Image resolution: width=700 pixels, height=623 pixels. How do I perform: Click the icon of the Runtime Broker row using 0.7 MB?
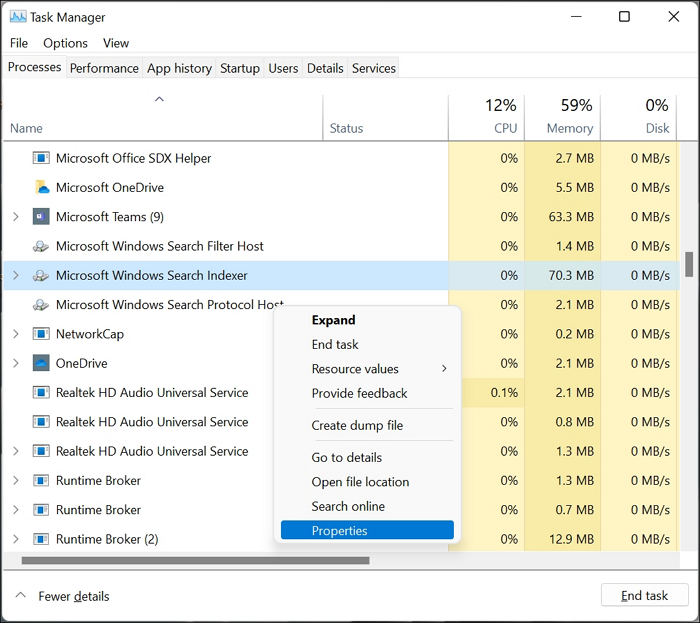(41, 510)
